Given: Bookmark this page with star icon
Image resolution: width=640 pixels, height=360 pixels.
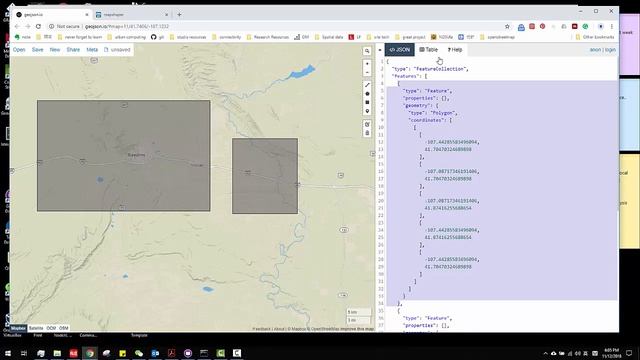Looking at the screenshot, I should pos(507,26).
